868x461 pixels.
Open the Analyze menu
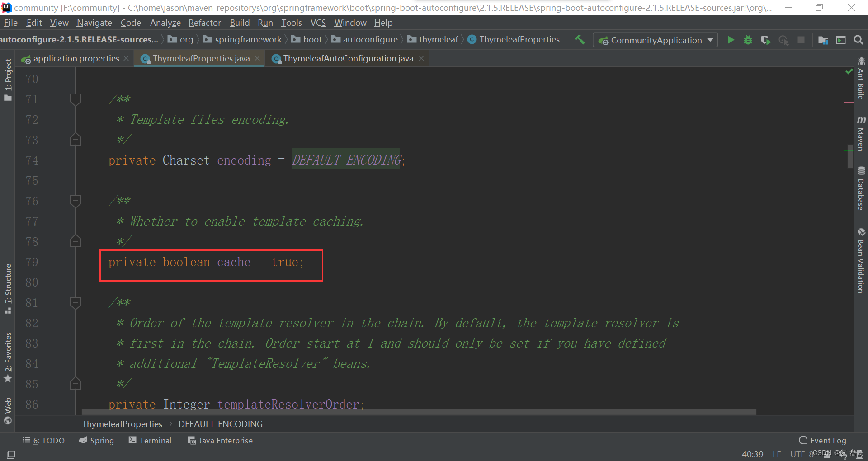(x=165, y=23)
